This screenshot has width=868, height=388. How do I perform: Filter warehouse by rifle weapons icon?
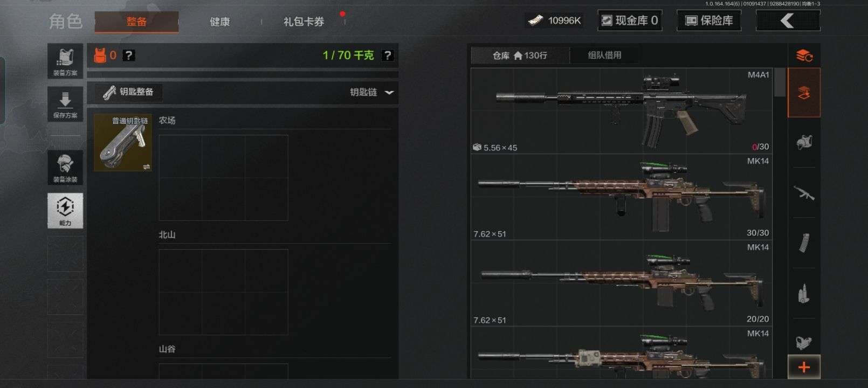[x=804, y=192]
